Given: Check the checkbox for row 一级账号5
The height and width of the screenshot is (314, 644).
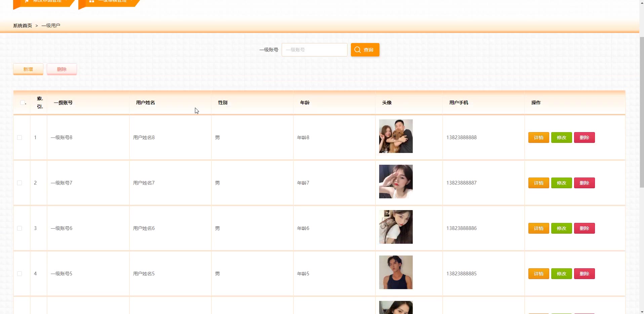Looking at the screenshot, I should [19, 274].
